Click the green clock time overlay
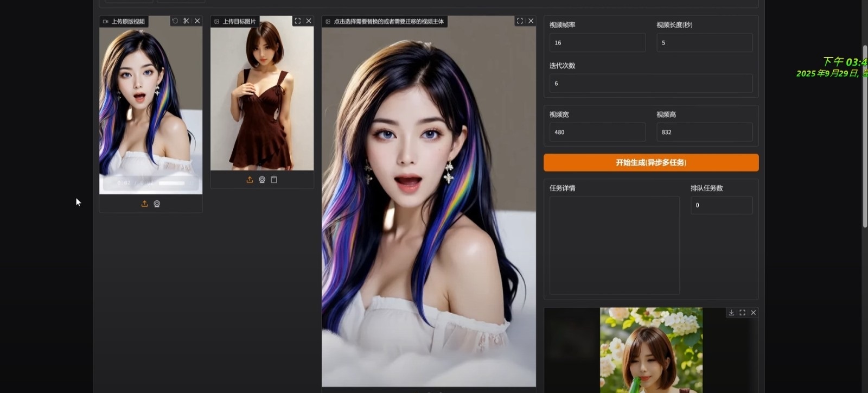This screenshot has width=868, height=393. [x=845, y=62]
